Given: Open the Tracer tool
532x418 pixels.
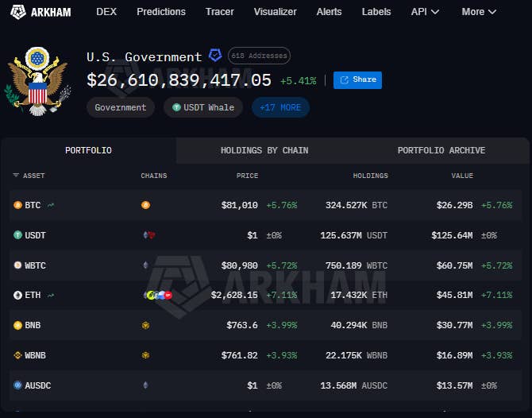Looking at the screenshot, I should [219, 12].
